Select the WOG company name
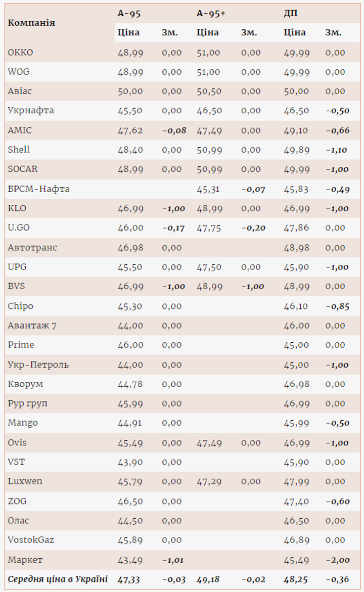 19,72
